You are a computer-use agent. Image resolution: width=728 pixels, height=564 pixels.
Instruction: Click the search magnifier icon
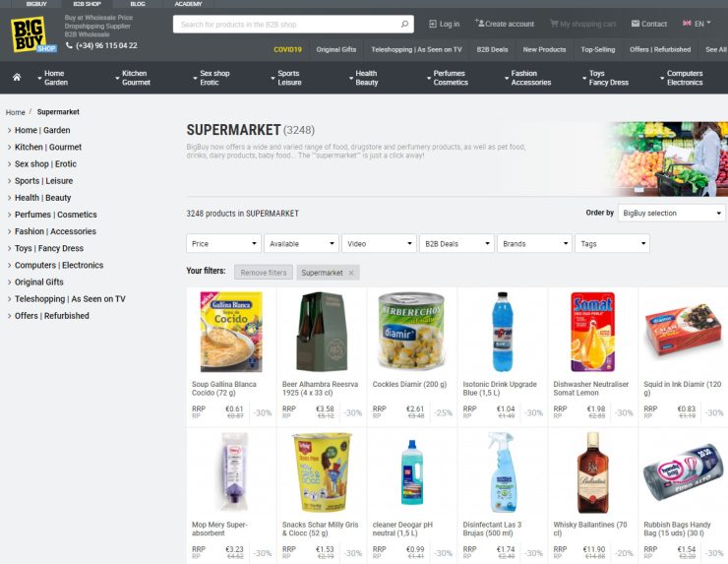[x=404, y=25]
